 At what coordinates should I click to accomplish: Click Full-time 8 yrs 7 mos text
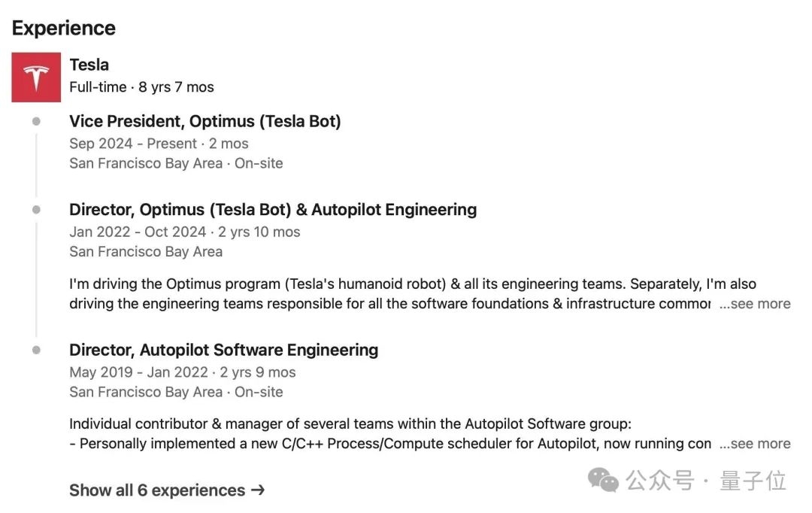pyautogui.click(x=141, y=87)
